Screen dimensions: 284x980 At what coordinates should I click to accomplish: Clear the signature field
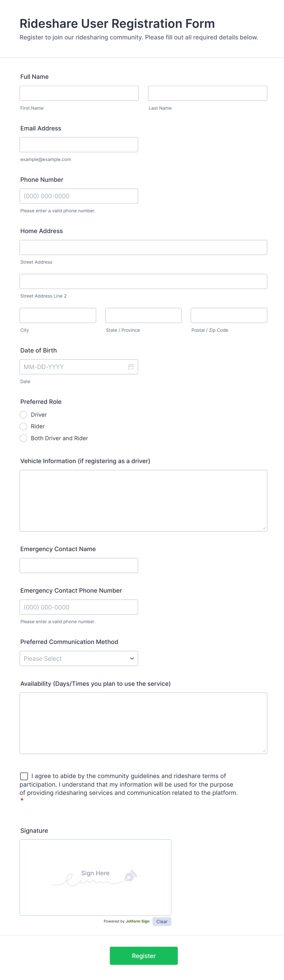162,921
